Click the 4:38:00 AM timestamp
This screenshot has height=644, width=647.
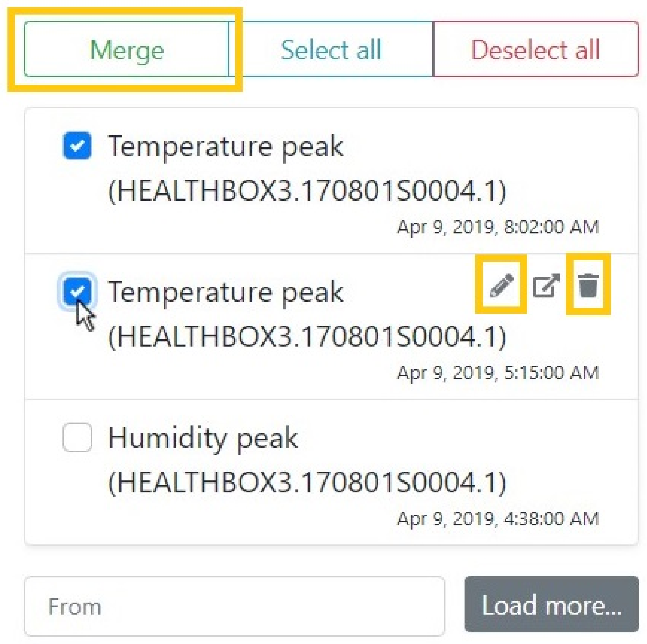click(498, 519)
